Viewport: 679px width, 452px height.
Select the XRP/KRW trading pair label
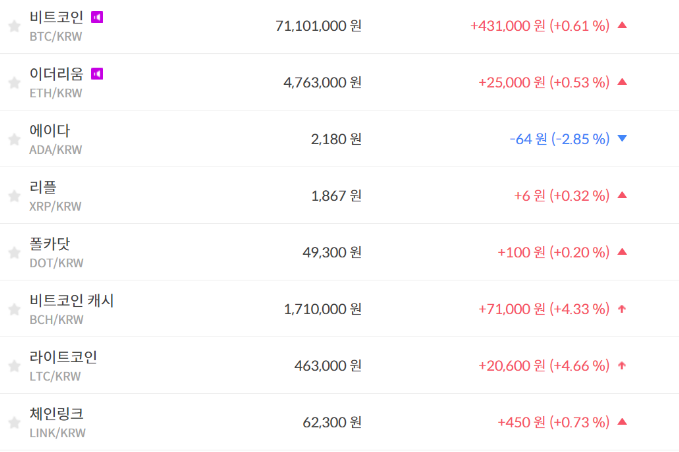tap(56, 206)
